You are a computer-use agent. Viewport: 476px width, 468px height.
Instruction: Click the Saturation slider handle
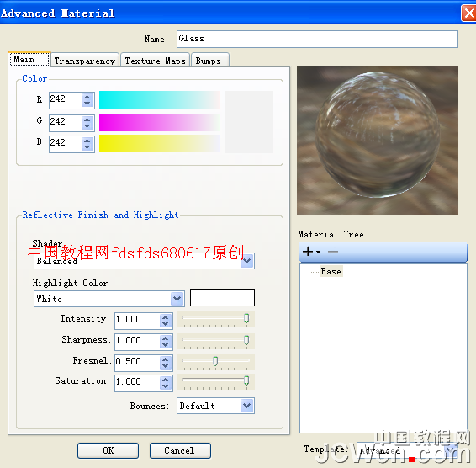[246, 380]
